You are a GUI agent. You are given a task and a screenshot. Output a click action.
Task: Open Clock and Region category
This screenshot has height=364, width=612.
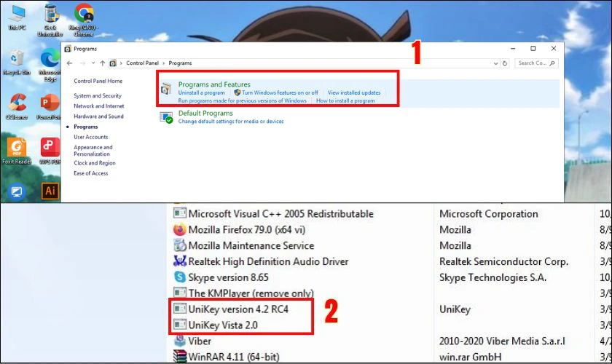coord(95,163)
